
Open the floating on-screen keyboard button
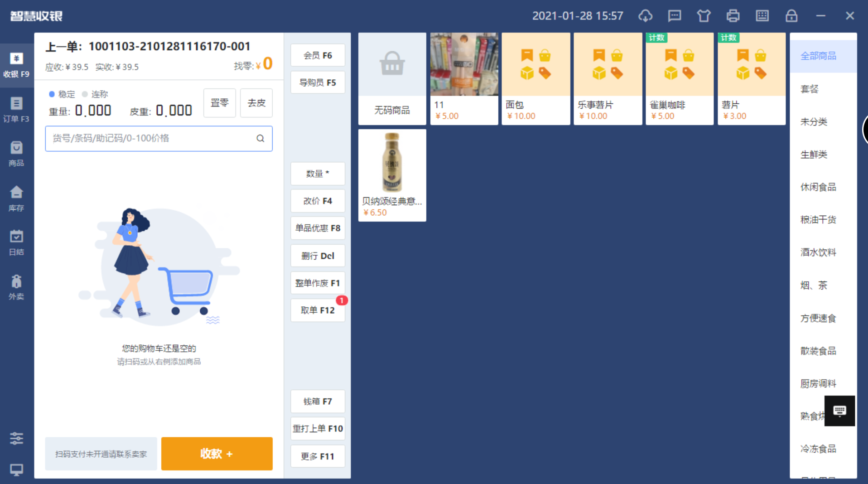coord(839,411)
